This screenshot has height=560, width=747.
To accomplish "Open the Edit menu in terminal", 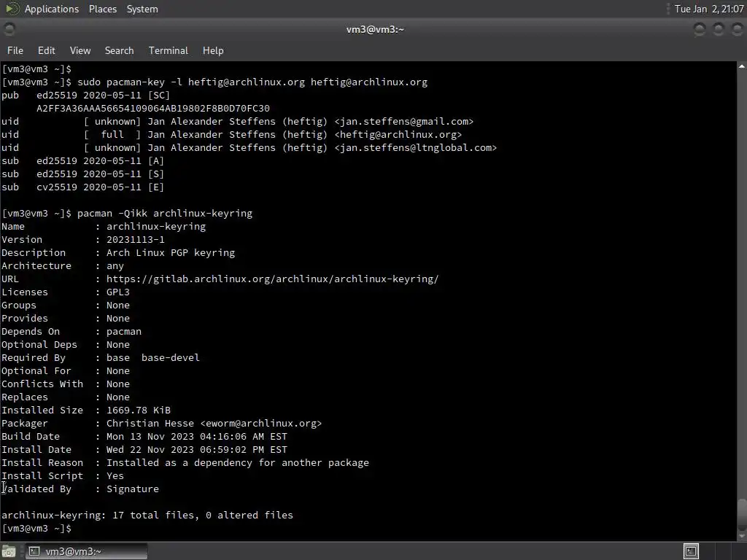I will (x=46, y=50).
